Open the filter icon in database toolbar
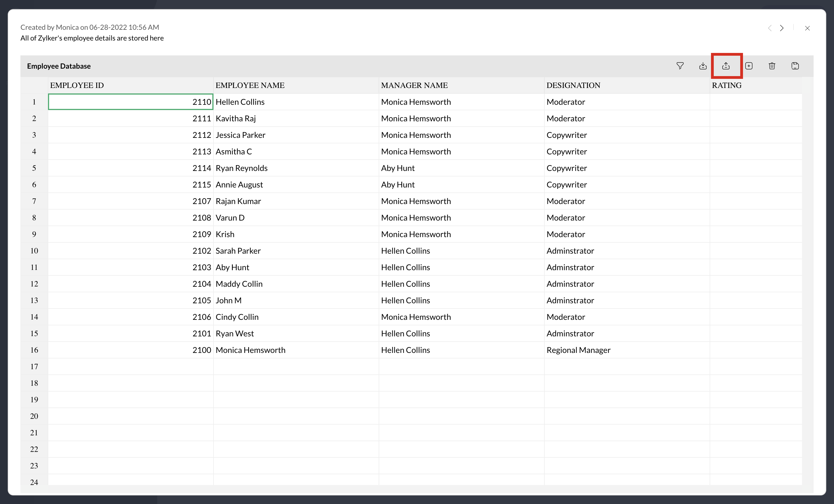This screenshot has width=834, height=504. (680, 66)
